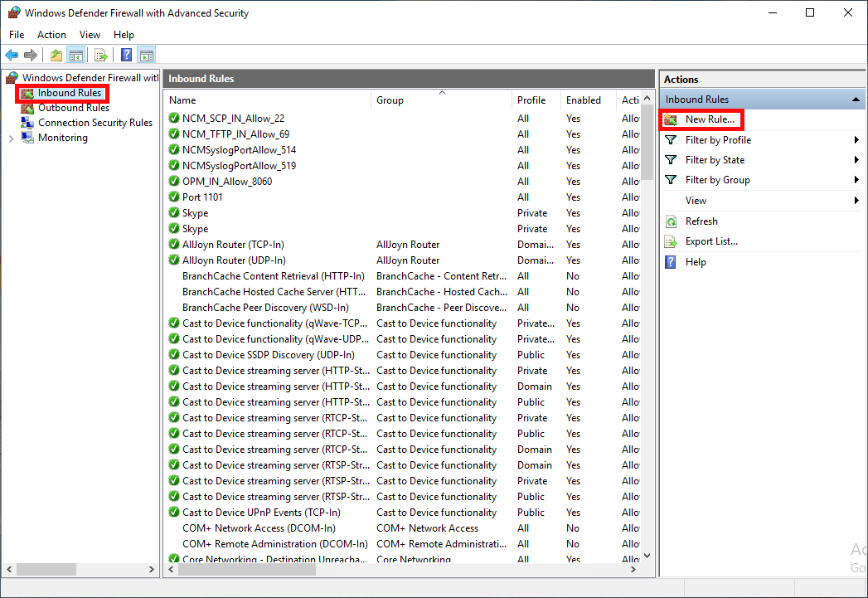868x598 pixels.
Task: Click the Filter by Profile funnel icon
Action: pyautogui.click(x=671, y=140)
